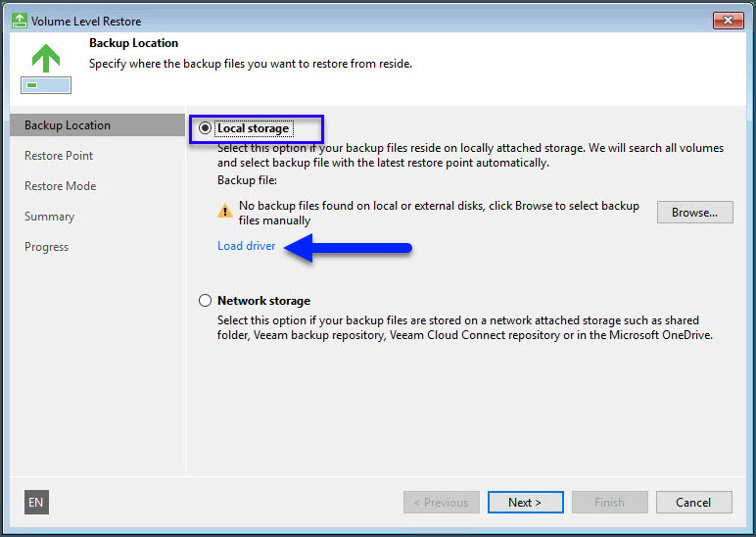Cancel the restore wizard

tap(692, 503)
